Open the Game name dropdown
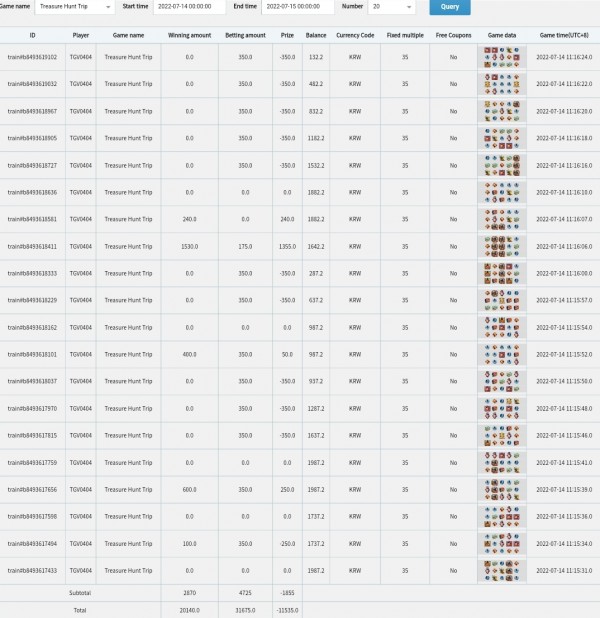Screen dimensions: 600x618 (75, 7)
